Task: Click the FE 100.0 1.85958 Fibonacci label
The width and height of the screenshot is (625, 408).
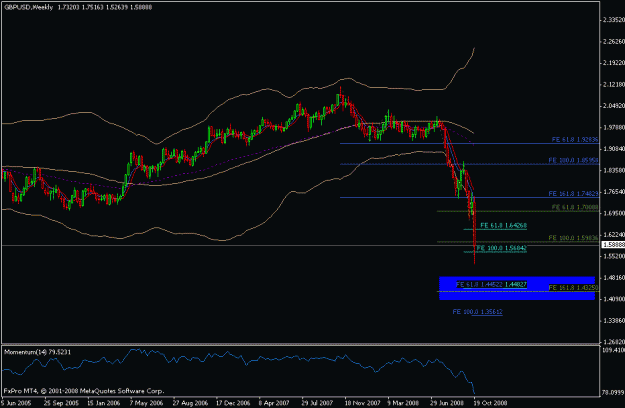Action: (573, 160)
